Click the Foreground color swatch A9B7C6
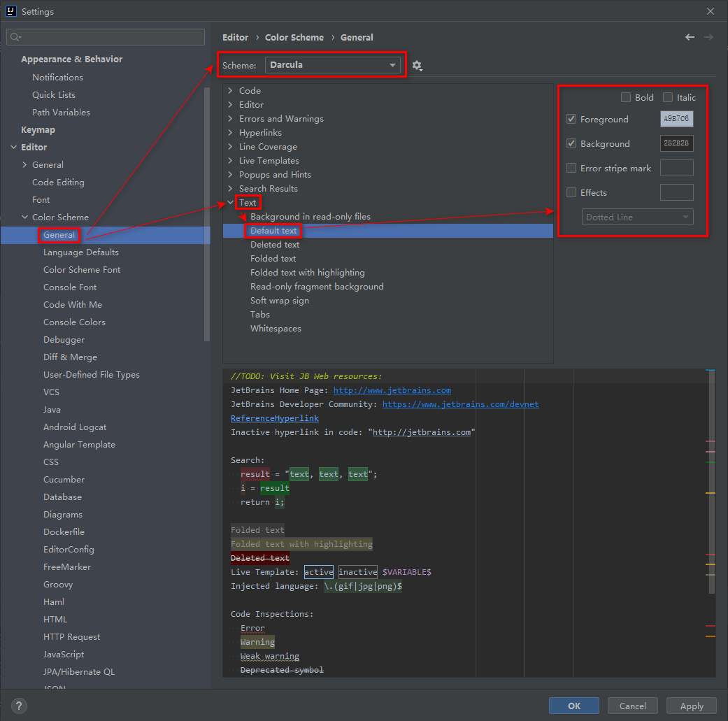728x721 pixels. point(676,119)
